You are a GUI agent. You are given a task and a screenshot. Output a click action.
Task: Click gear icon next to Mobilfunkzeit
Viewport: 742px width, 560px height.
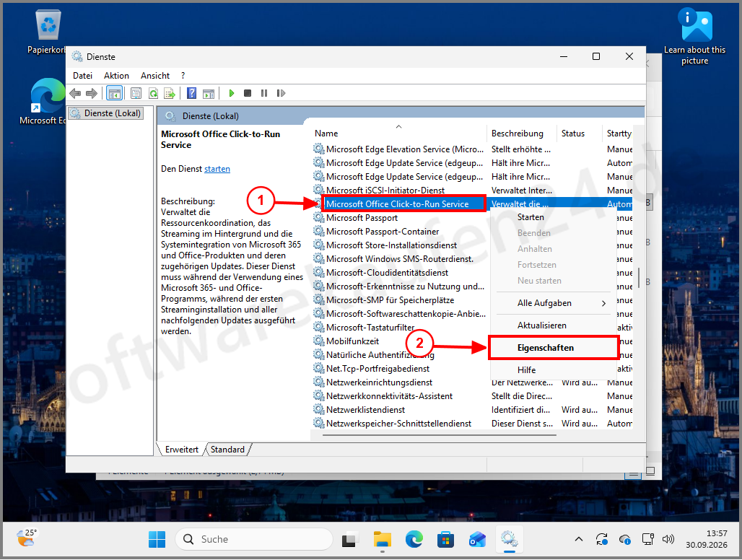(319, 341)
